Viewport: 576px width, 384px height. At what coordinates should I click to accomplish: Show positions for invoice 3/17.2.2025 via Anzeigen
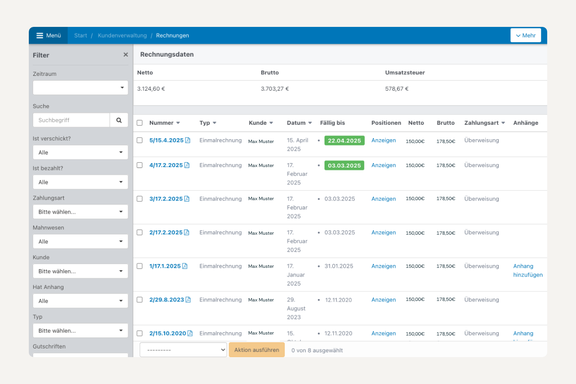point(384,199)
